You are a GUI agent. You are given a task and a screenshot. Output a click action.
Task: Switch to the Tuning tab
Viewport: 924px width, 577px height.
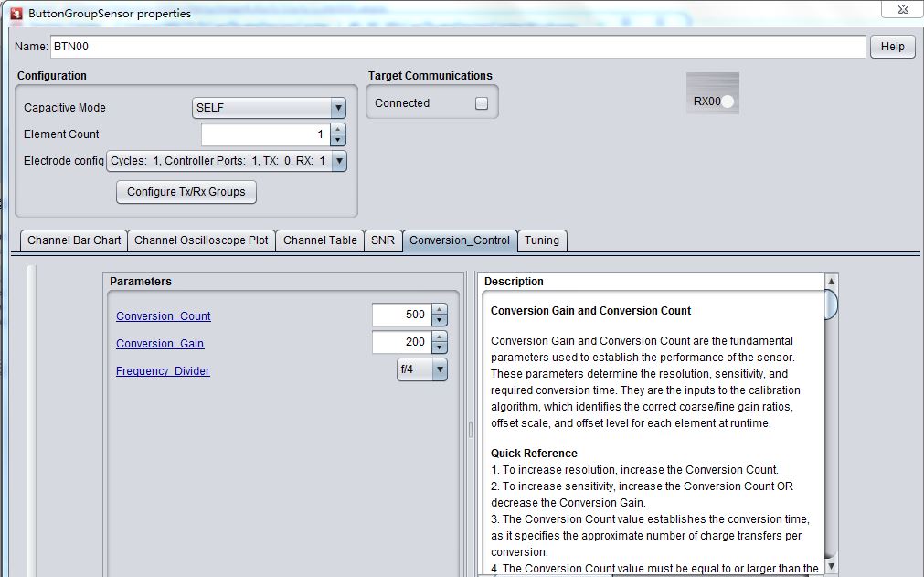[x=542, y=240]
